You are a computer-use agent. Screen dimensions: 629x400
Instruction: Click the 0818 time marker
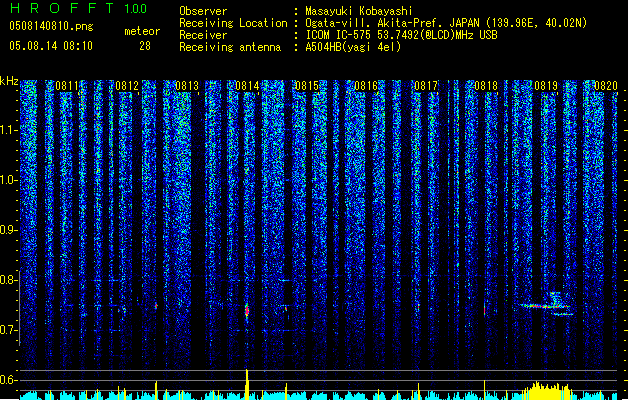[486, 86]
